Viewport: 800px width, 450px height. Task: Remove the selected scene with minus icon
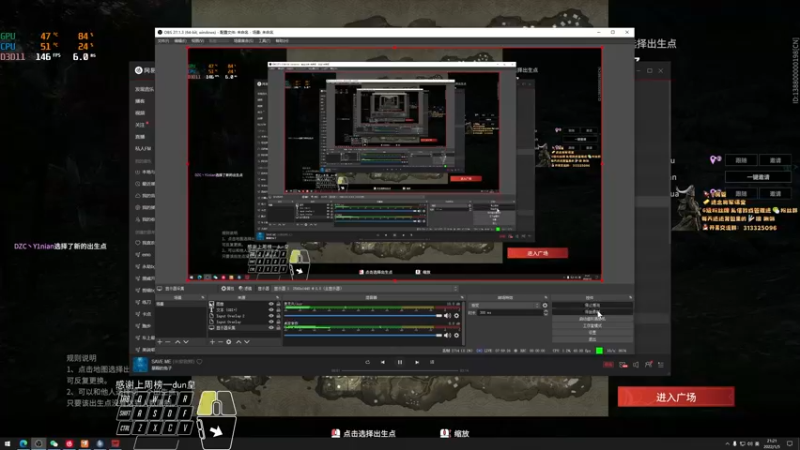coord(168,342)
